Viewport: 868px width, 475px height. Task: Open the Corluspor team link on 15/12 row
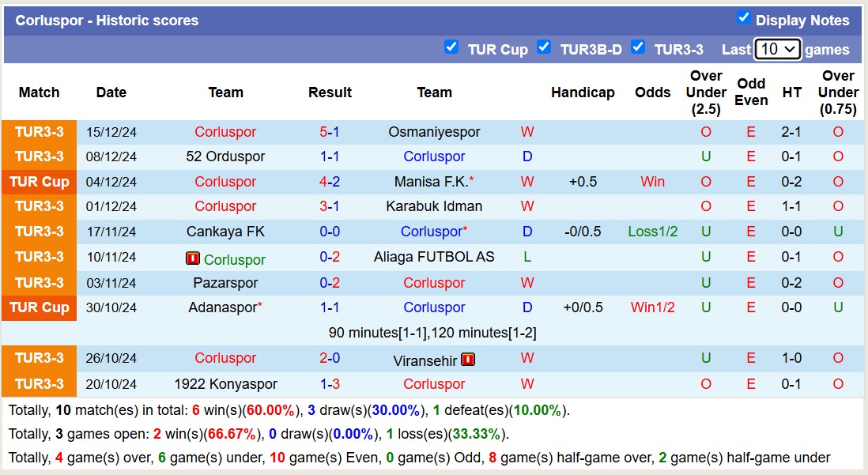225,132
